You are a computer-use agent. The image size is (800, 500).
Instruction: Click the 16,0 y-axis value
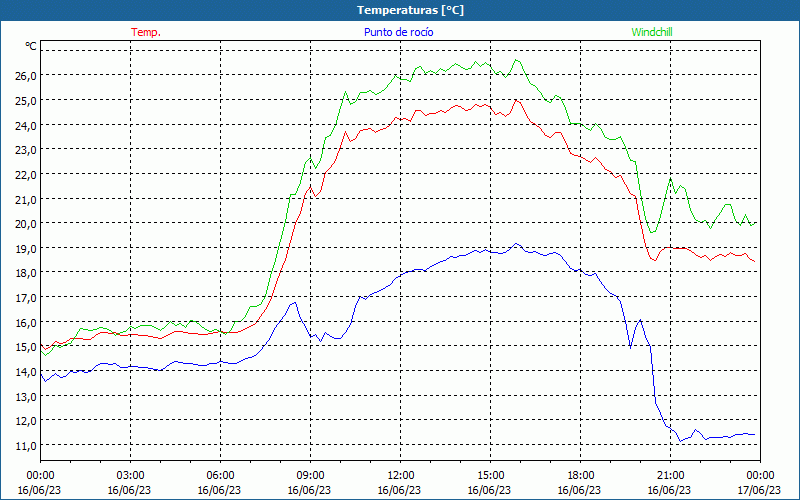(x=26, y=322)
